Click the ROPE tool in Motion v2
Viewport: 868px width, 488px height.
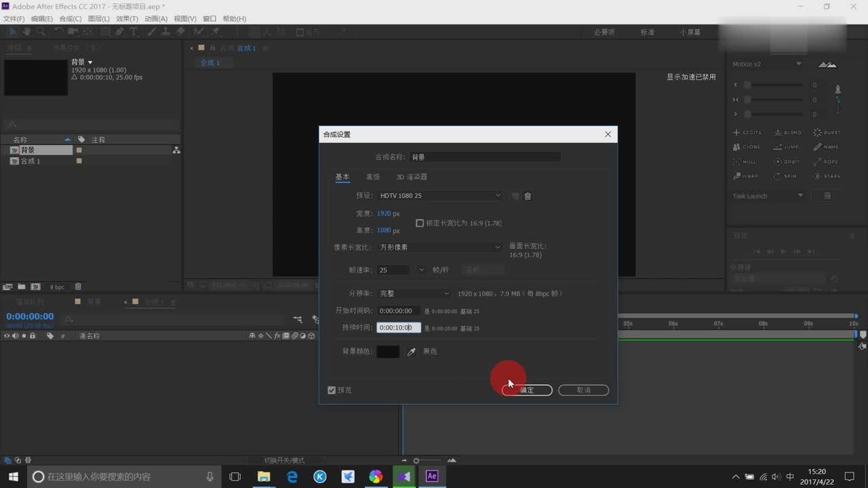coord(826,162)
